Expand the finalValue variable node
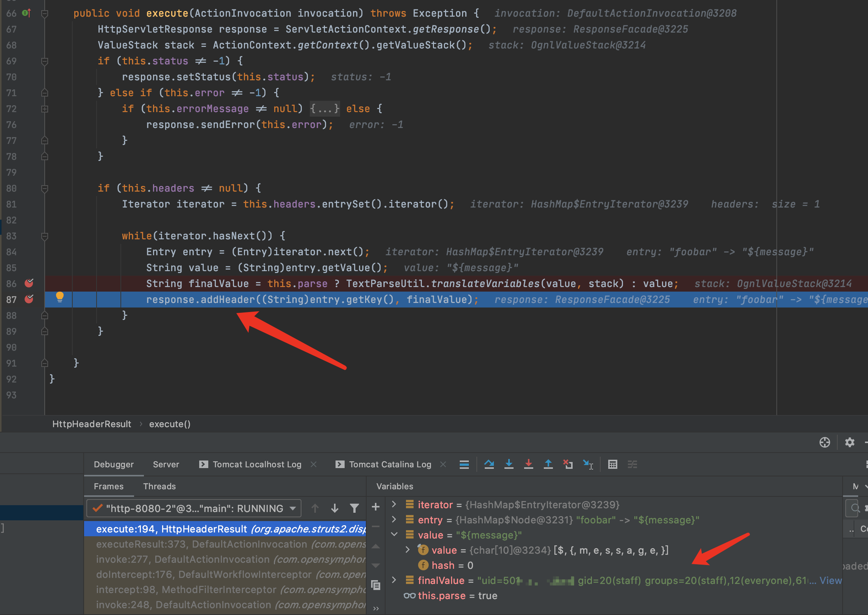Image resolution: width=868 pixels, height=615 pixels. [394, 580]
